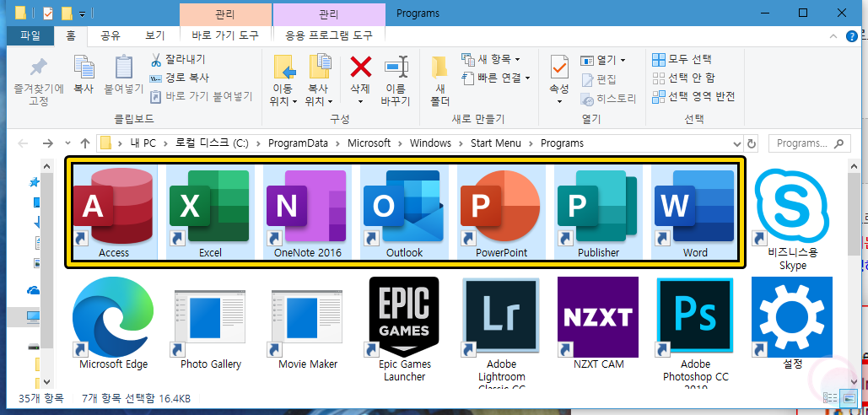This screenshot has height=415, width=868.
Task: Click 경로 복사 command
Action: click(x=180, y=78)
